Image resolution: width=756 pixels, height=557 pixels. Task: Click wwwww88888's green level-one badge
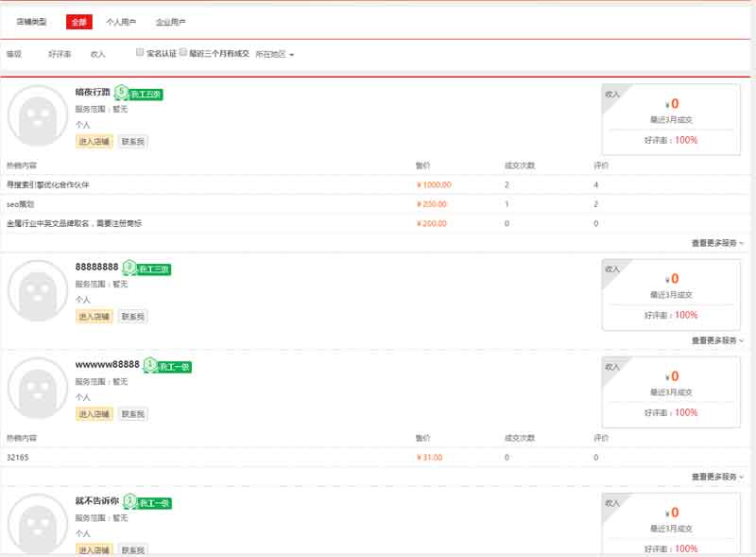[168, 366]
